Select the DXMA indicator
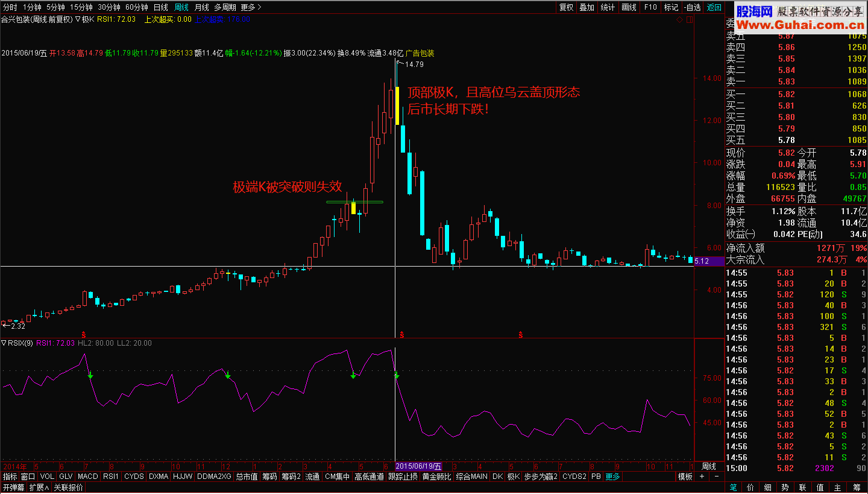 pos(159,477)
